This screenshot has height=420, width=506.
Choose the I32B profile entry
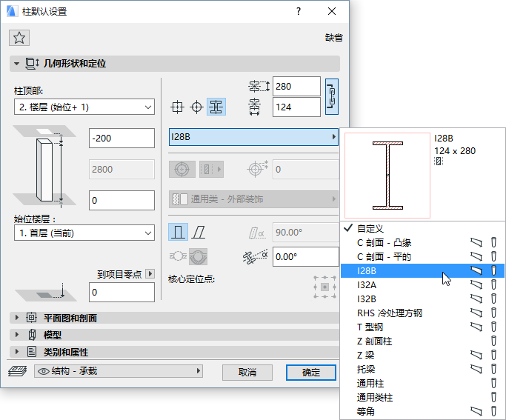click(x=422, y=299)
